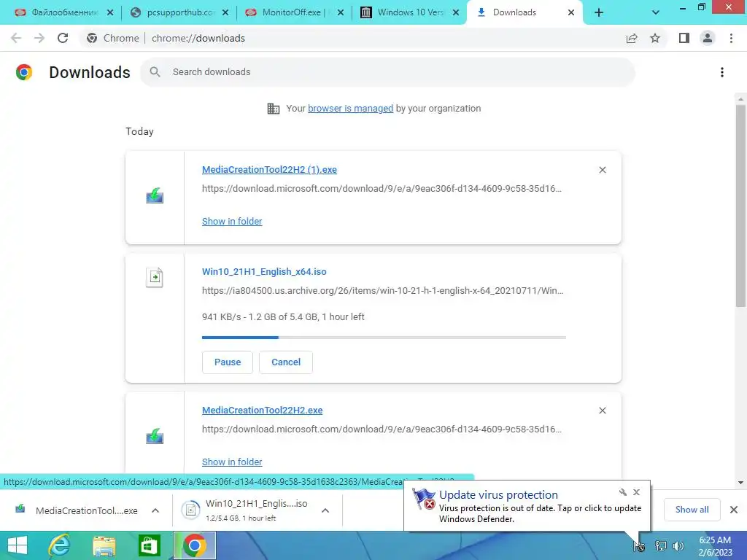
Task: Expand options for Win10_21H1 iso in shelf
Action: (325, 510)
